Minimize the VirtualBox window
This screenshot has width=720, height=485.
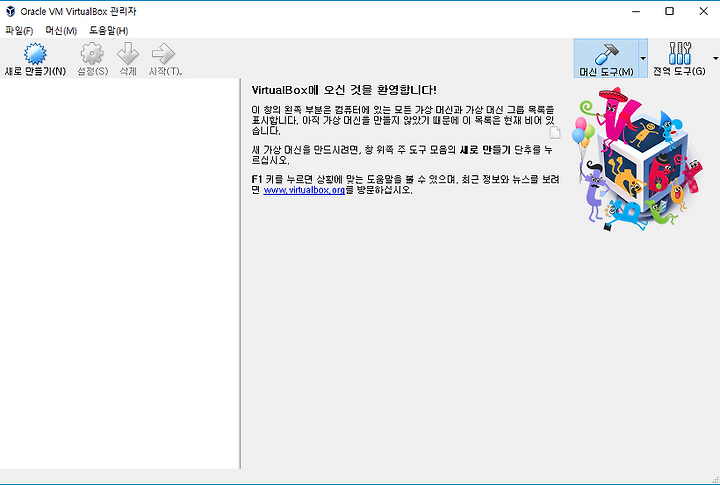[636, 11]
